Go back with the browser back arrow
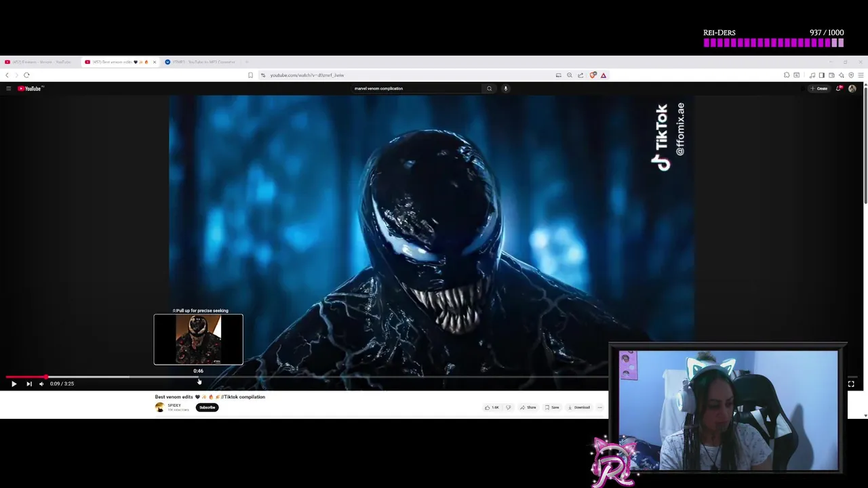This screenshot has width=868, height=488. 7,75
